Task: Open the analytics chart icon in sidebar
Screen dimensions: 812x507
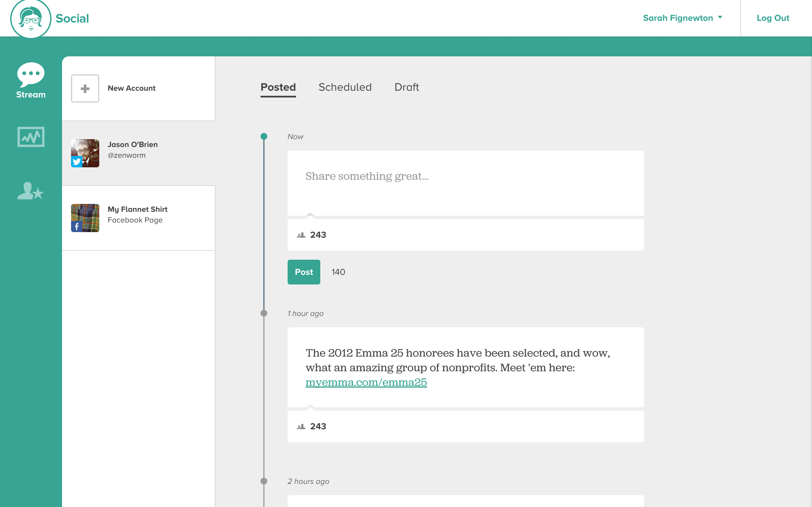Action: point(30,137)
